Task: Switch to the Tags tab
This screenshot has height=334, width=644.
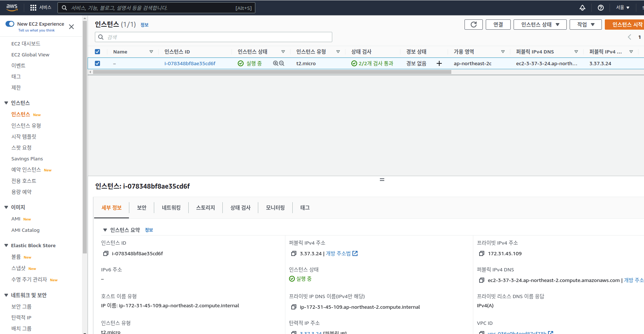Action: coord(305,208)
